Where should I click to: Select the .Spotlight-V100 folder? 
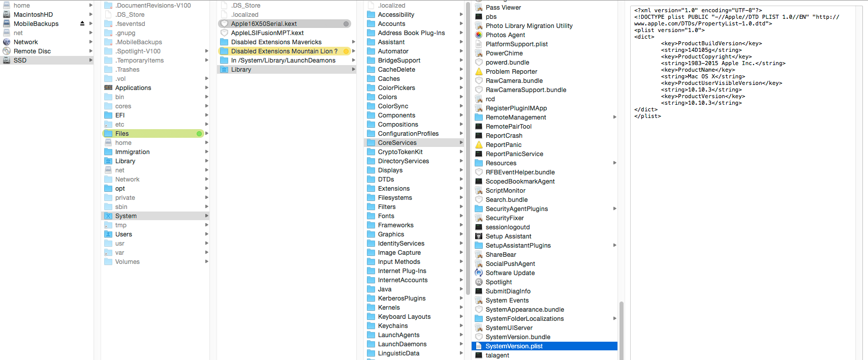coord(156,51)
